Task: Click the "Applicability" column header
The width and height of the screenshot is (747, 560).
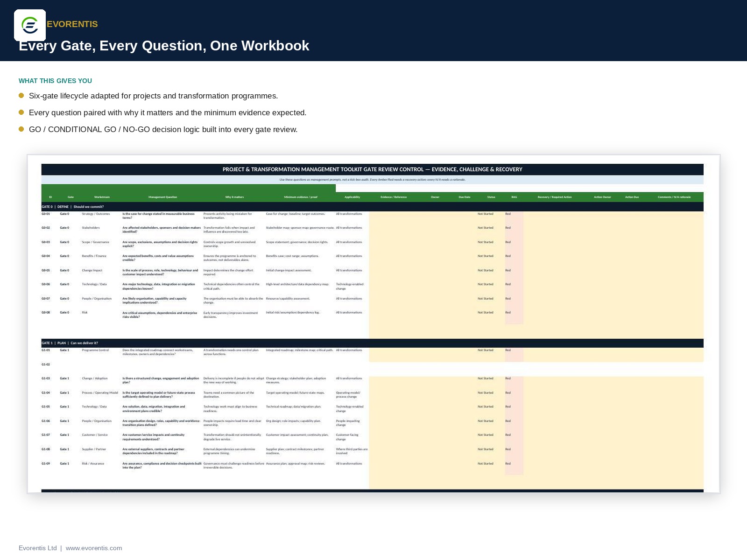Action: click(x=352, y=197)
